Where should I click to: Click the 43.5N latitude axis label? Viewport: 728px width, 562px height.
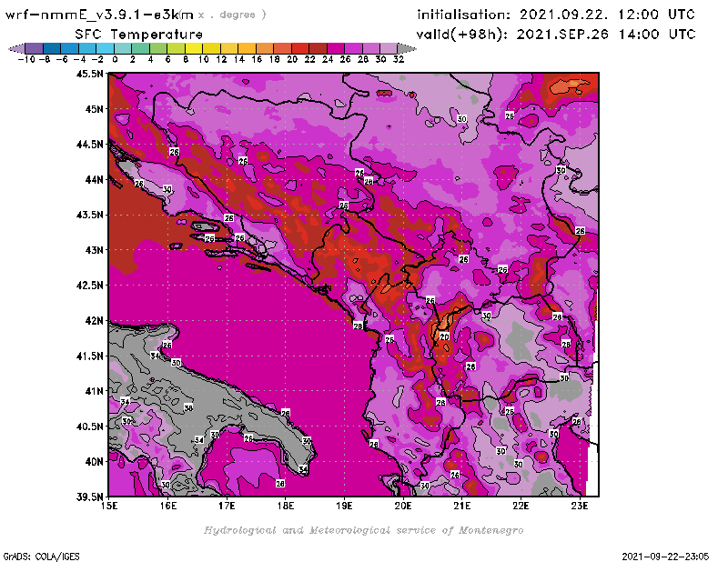[89, 215]
